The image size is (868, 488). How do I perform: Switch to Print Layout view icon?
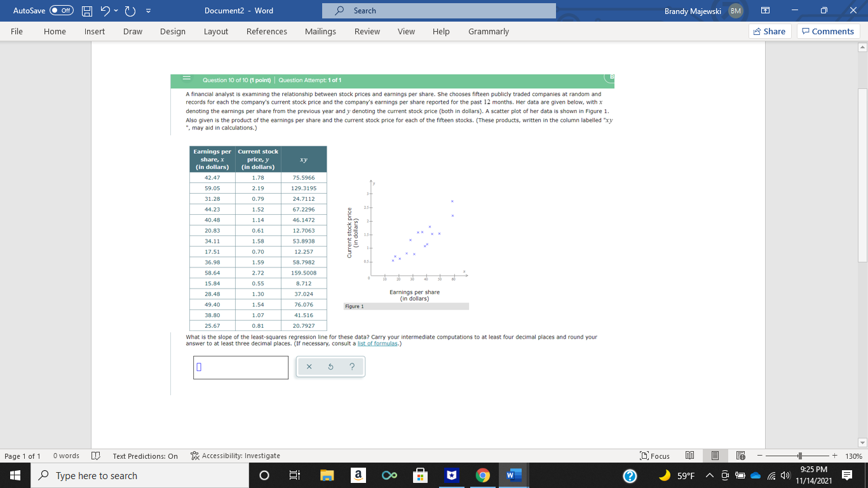715,456
